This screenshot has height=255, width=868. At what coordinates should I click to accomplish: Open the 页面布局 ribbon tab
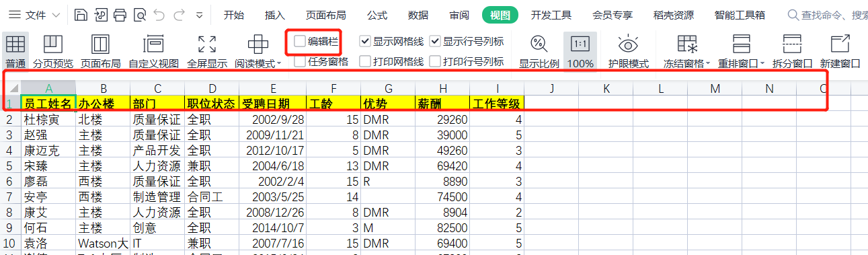click(x=326, y=15)
